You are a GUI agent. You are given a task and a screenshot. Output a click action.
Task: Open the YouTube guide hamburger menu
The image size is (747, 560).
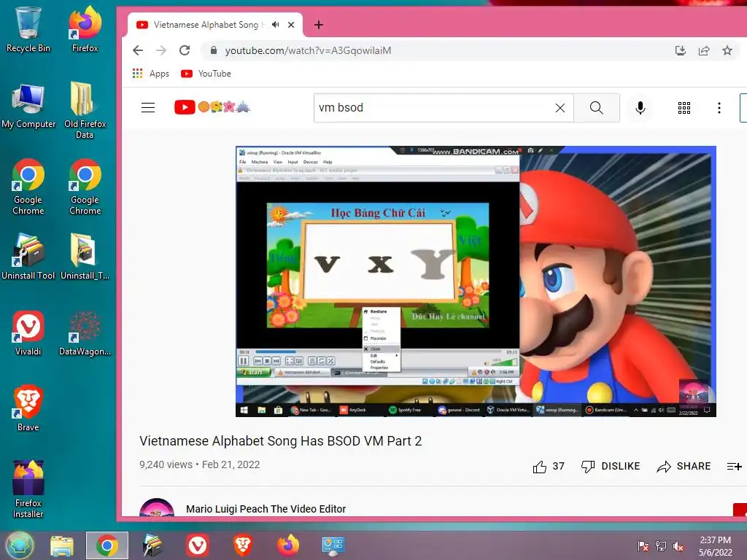click(x=148, y=108)
